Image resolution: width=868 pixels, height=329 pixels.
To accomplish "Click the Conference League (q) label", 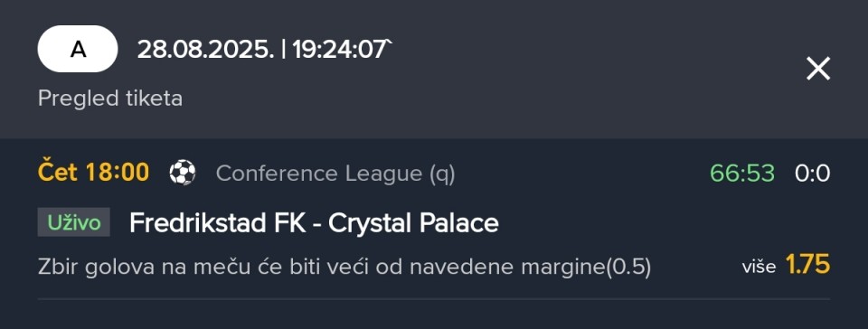I will coord(335,174).
